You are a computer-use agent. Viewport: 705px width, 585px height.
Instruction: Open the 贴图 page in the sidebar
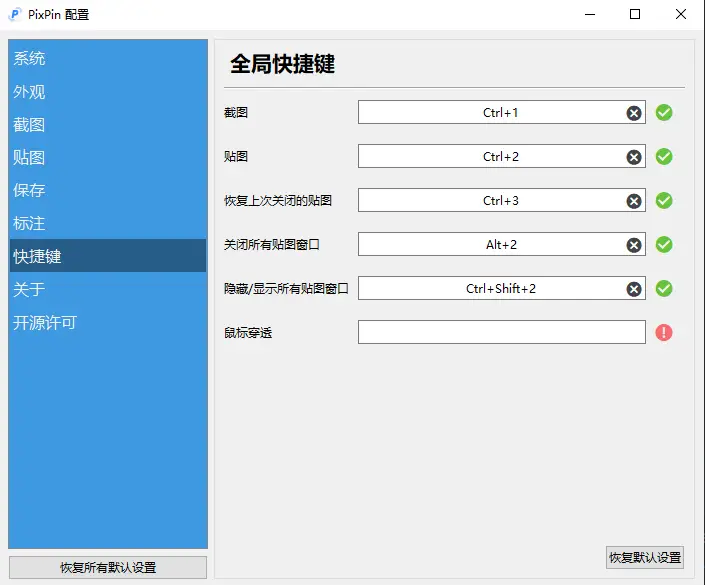(x=107, y=157)
